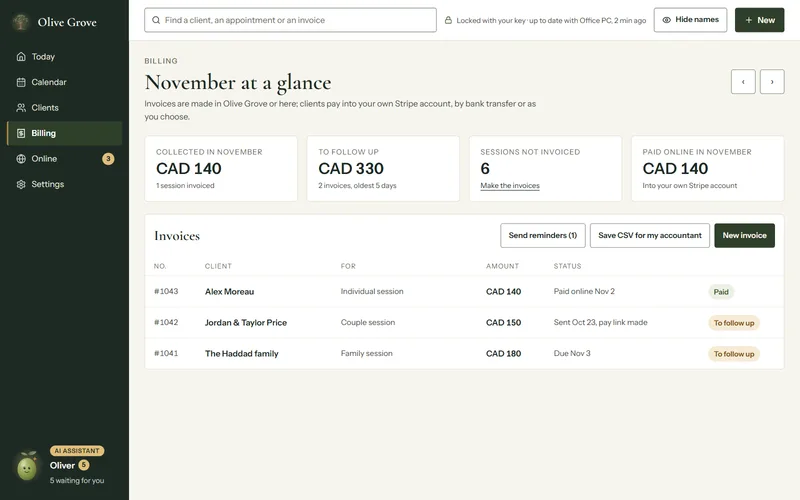Open the To follow up CAD 330 card
The width and height of the screenshot is (800, 500).
pos(383,168)
